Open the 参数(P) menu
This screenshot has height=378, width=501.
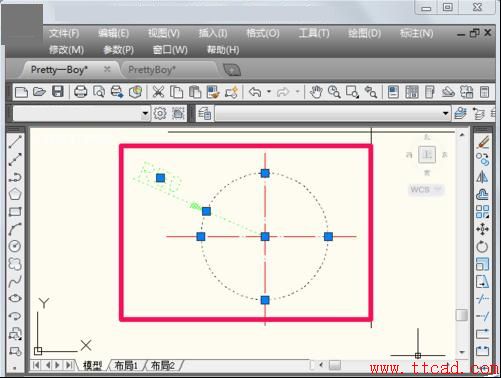[x=118, y=50]
